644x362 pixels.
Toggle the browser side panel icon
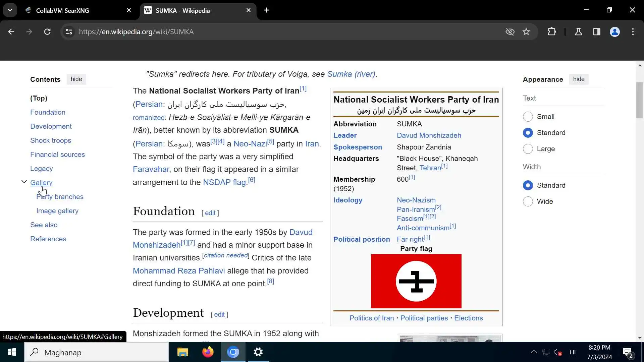pyautogui.click(x=596, y=32)
